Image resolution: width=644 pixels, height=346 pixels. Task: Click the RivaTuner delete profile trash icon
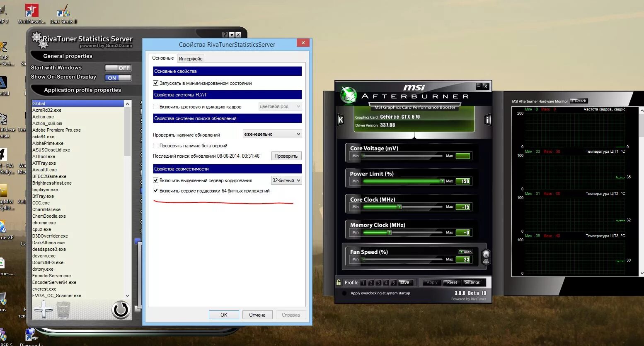click(x=63, y=310)
